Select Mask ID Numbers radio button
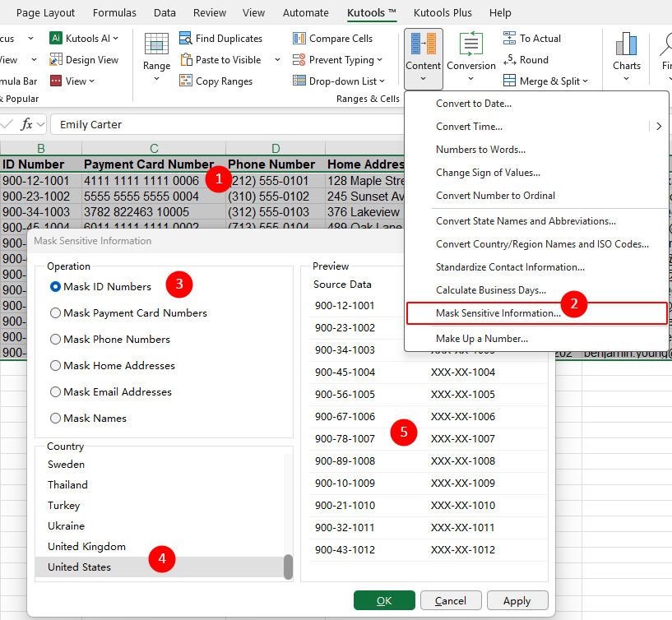The image size is (672, 620). pyautogui.click(x=55, y=287)
